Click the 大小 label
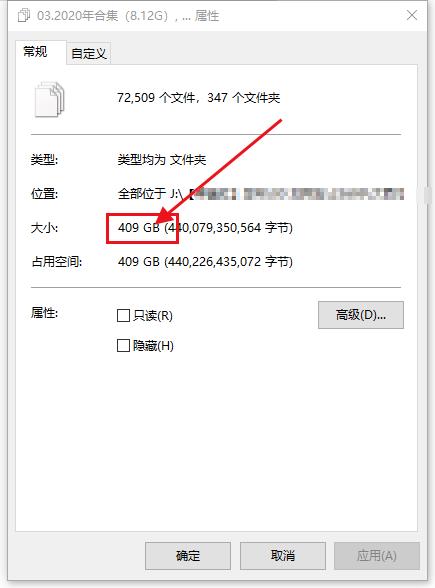This screenshot has width=435, height=588. 44,228
